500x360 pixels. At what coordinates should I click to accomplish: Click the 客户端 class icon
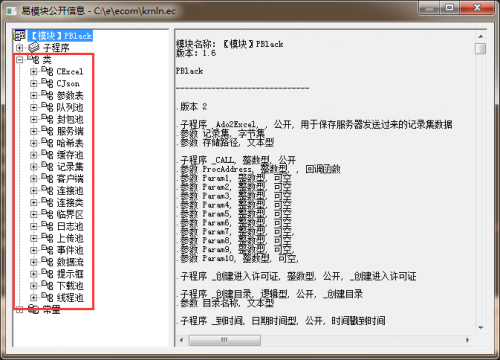click(47, 179)
